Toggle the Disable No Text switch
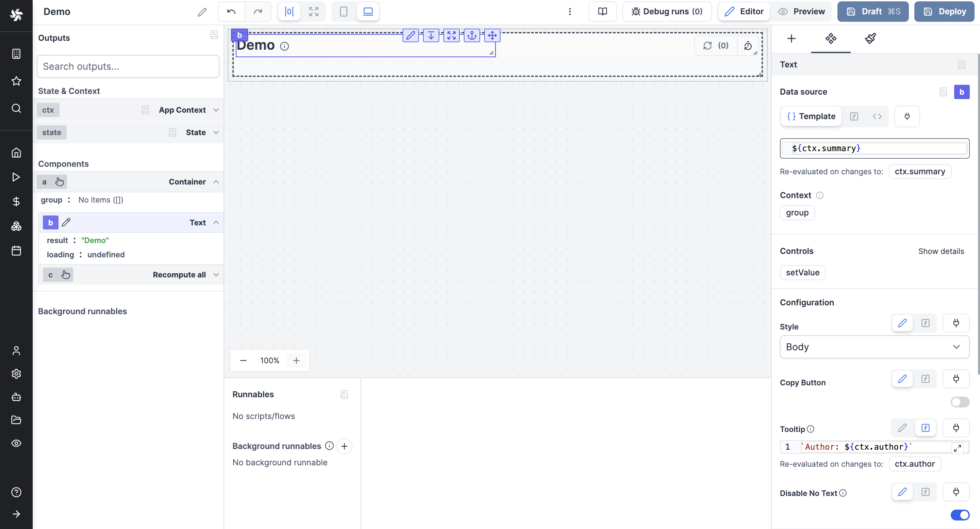 960,515
